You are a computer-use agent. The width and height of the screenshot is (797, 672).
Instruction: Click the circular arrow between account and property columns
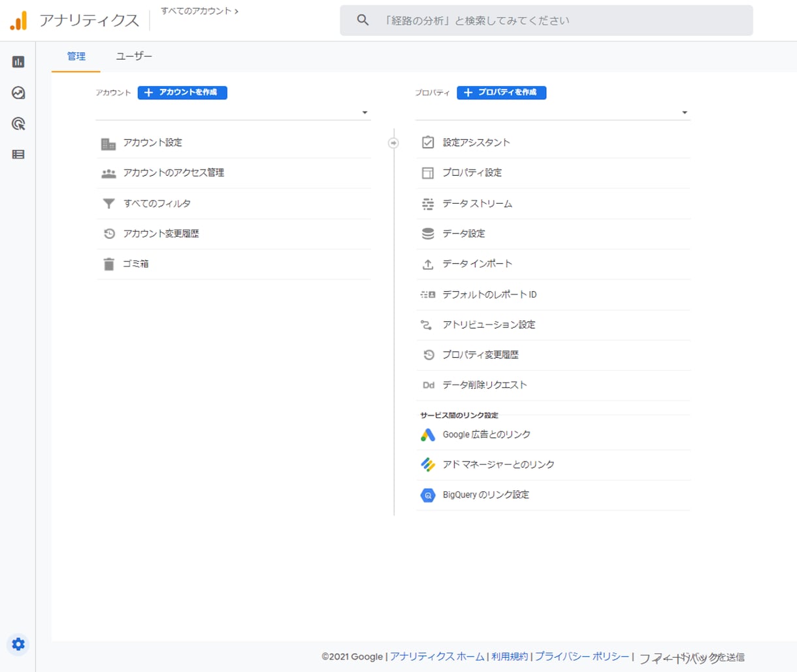click(393, 143)
